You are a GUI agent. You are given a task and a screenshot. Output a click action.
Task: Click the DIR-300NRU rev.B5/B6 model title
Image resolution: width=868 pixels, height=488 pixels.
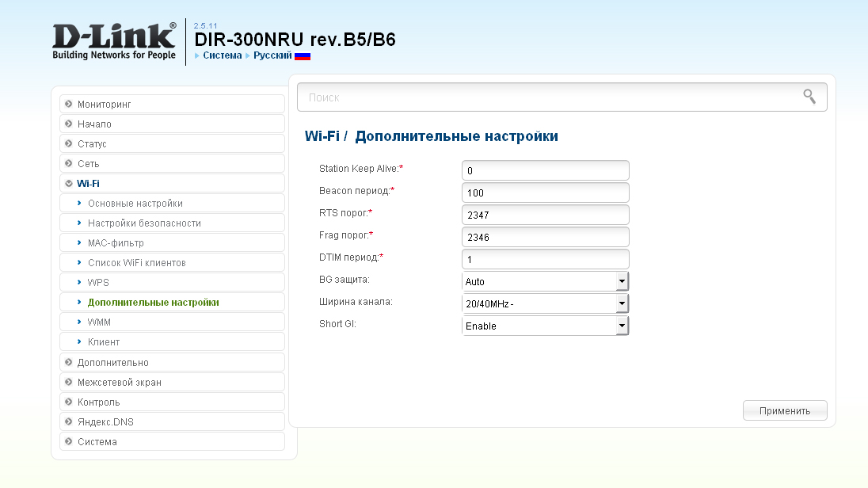[295, 40]
